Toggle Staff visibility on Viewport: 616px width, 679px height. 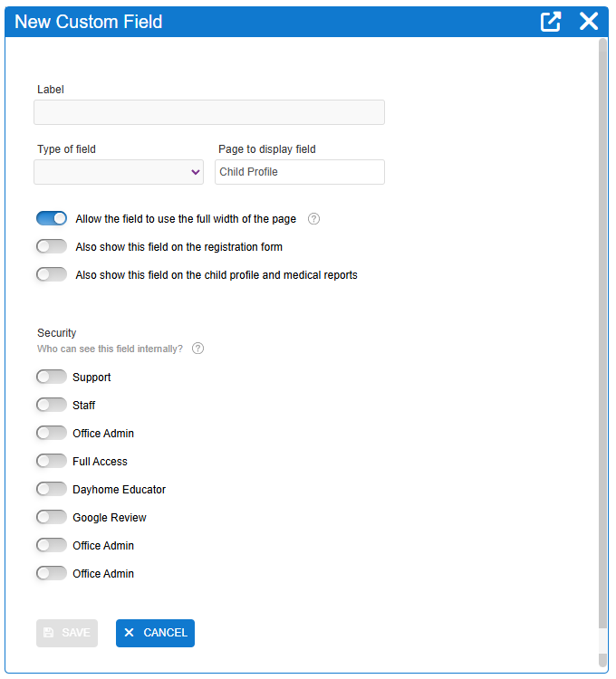(52, 405)
